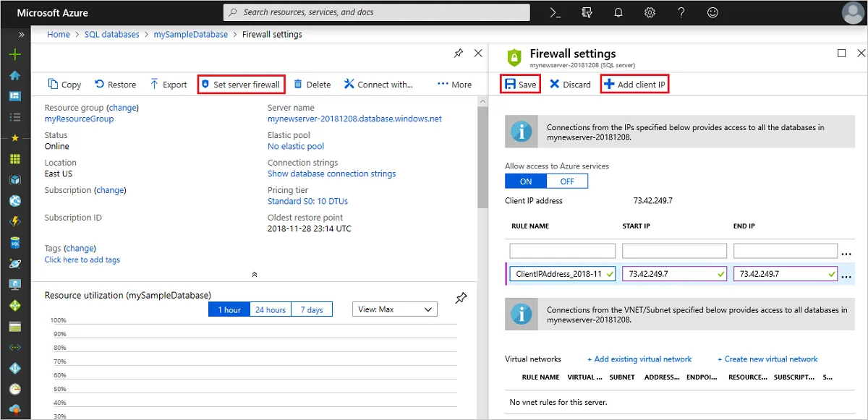This screenshot has width=868, height=420.
Task: Click the Favorites star in sidebar
Action: click(x=14, y=137)
